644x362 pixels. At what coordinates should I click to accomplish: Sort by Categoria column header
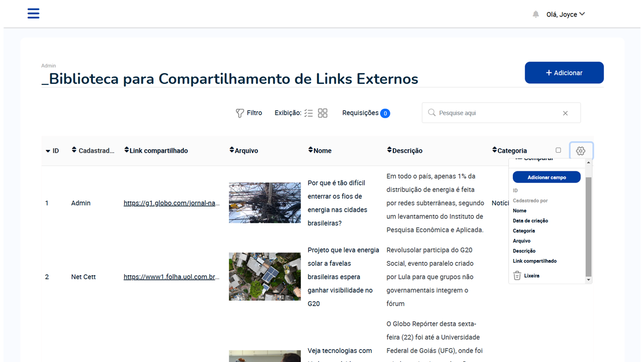[509, 150]
